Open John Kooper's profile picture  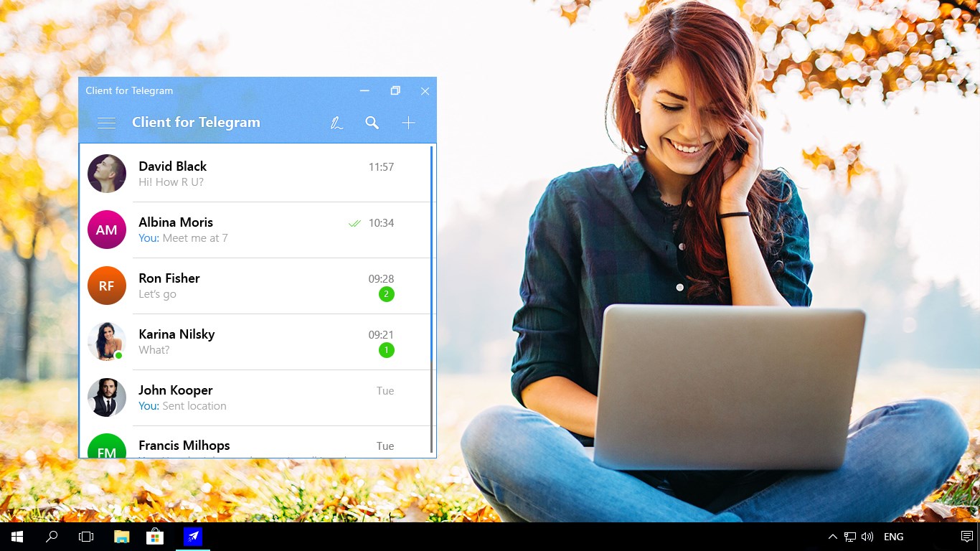click(x=107, y=397)
